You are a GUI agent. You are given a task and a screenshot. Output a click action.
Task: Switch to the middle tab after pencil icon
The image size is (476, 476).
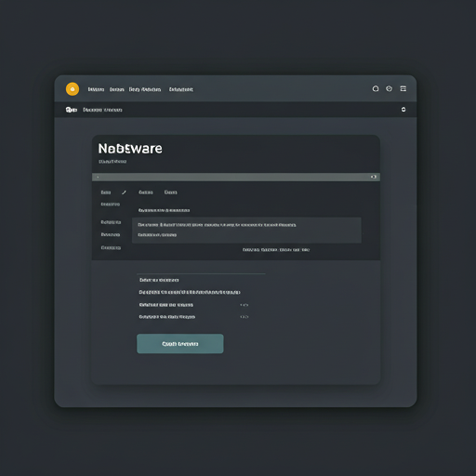click(x=146, y=192)
